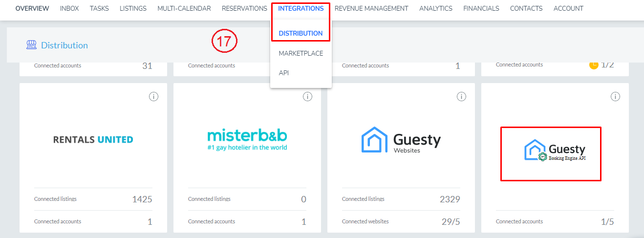Open info icon on Rentals United card

[153, 97]
